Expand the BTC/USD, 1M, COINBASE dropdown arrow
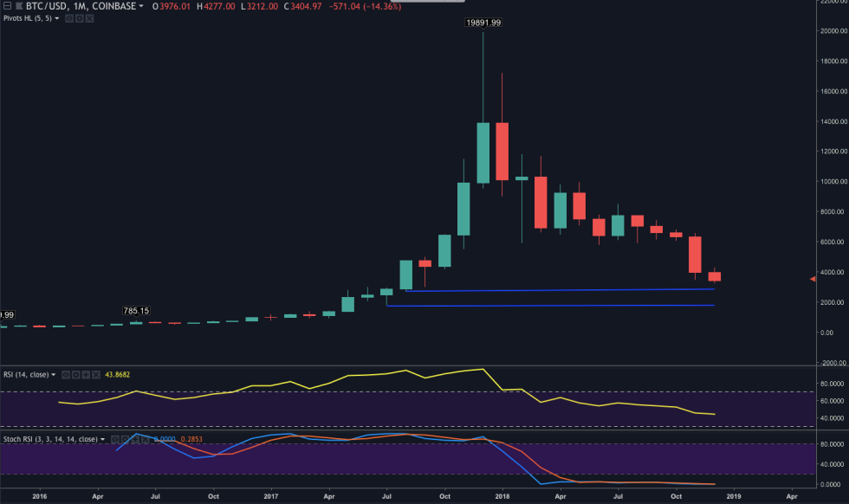This screenshot has height=504, width=849. click(x=141, y=7)
